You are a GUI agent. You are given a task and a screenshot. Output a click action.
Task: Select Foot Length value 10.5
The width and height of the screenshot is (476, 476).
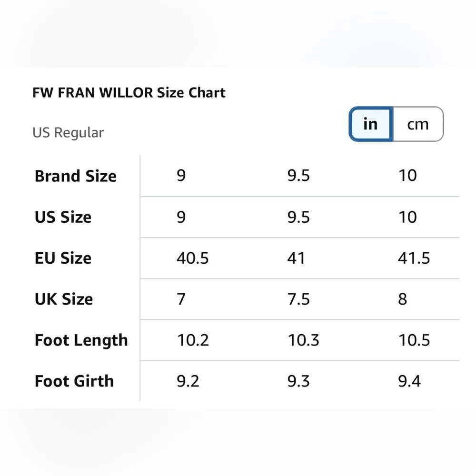pos(414,340)
